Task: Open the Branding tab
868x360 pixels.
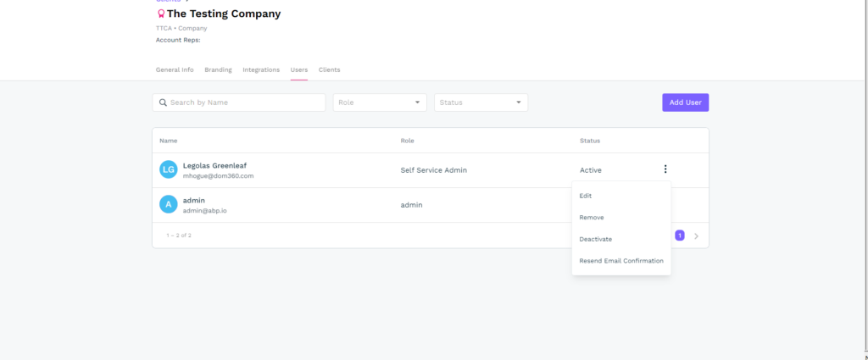Action: coord(218,69)
